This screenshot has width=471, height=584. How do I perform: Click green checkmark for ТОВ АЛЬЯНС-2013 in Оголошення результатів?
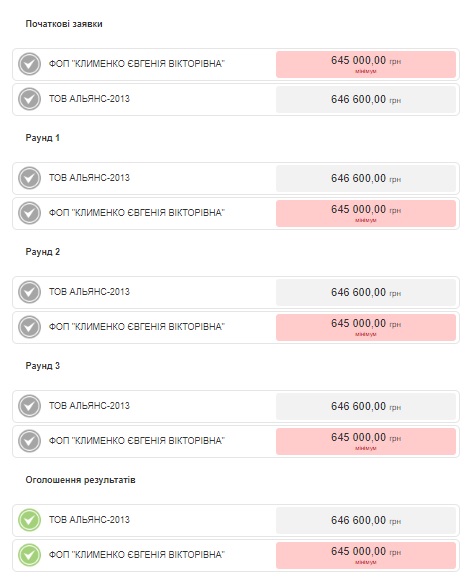pos(29,520)
